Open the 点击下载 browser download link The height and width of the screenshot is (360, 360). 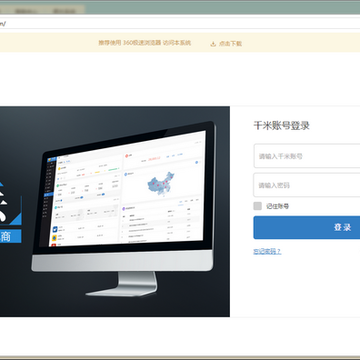(x=230, y=44)
